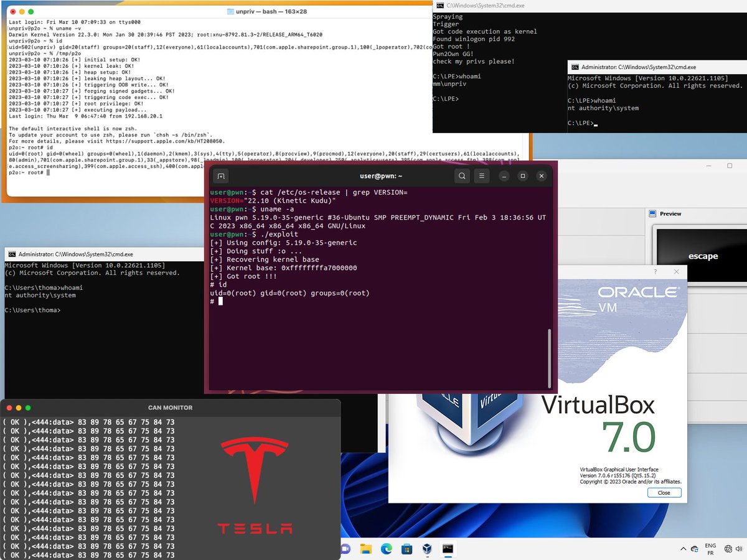Open a new tab in the Ubuntu terminal
Screen dimensions: 747x560
(x=221, y=176)
